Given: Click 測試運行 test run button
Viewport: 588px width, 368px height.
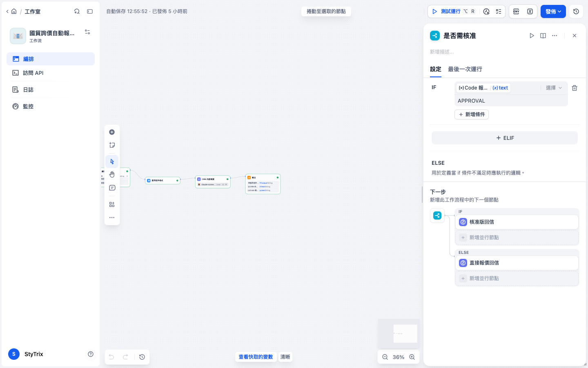Looking at the screenshot, I should click(x=453, y=11).
